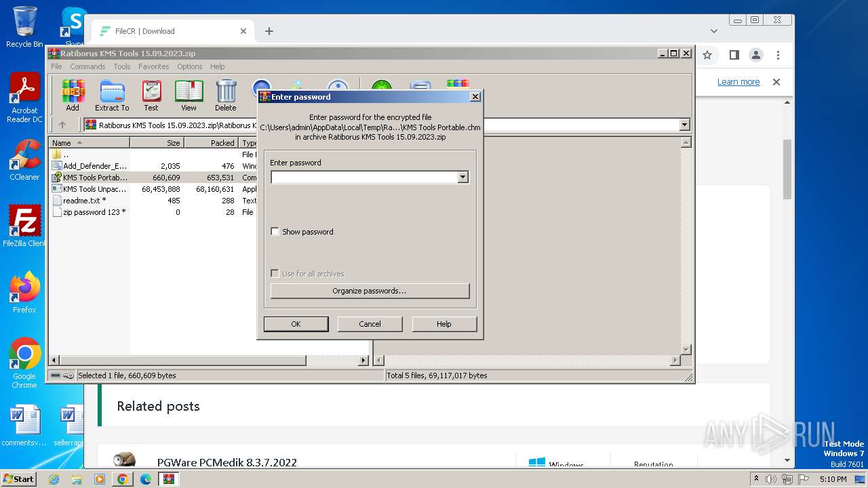Open the Chrome tab search chevron
The width and height of the screenshot is (868, 488).
713,31
